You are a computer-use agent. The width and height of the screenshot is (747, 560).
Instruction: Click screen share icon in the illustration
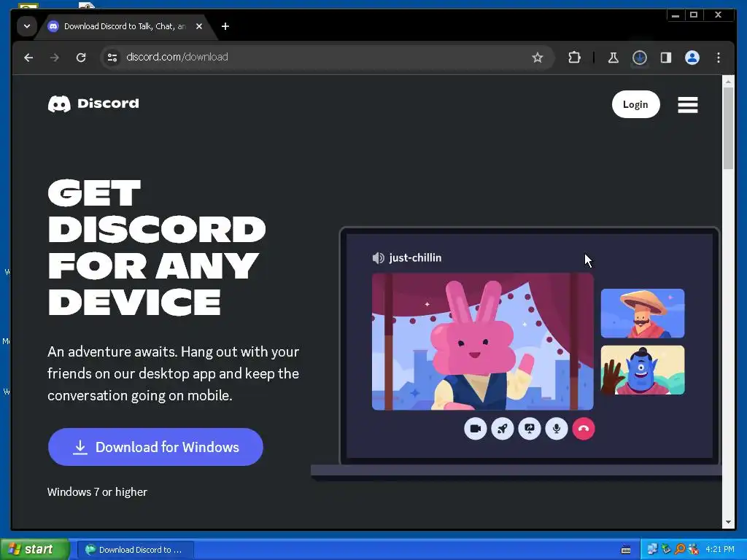[530, 429]
